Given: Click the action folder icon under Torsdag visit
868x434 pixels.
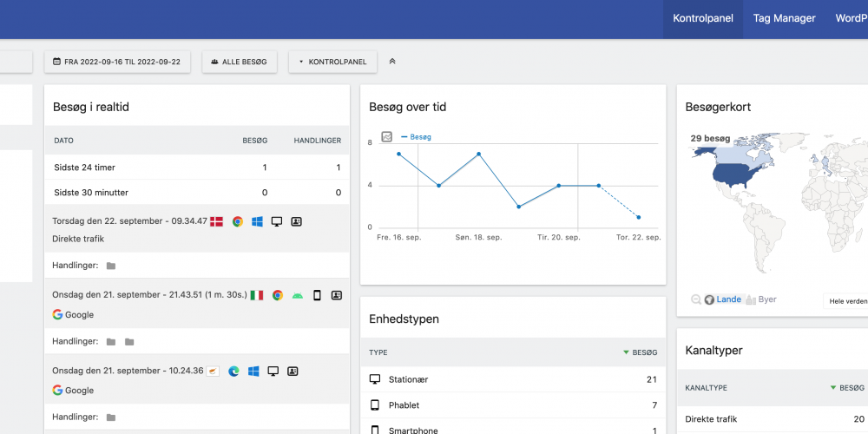Looking at the screenshot, I should coord(111,266).
